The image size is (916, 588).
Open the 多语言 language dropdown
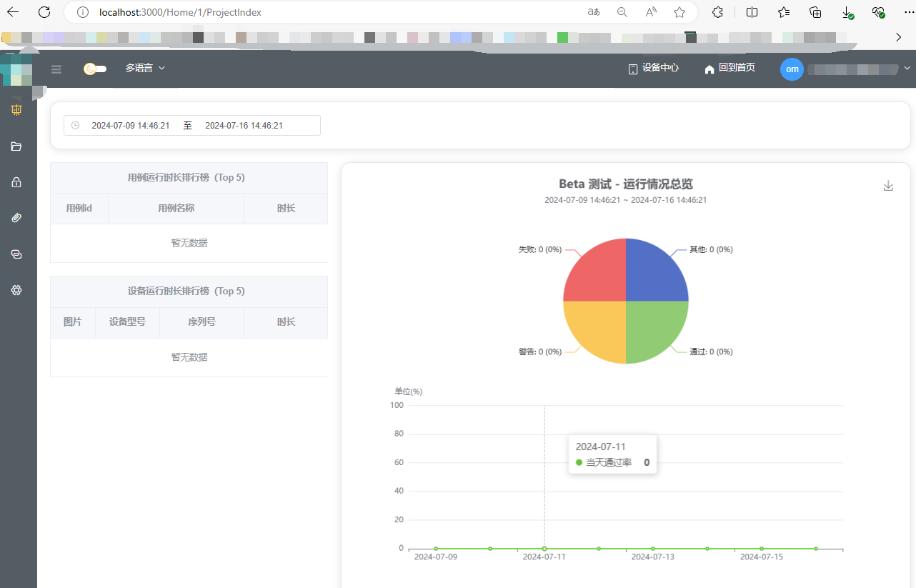[x=145, y=68]
